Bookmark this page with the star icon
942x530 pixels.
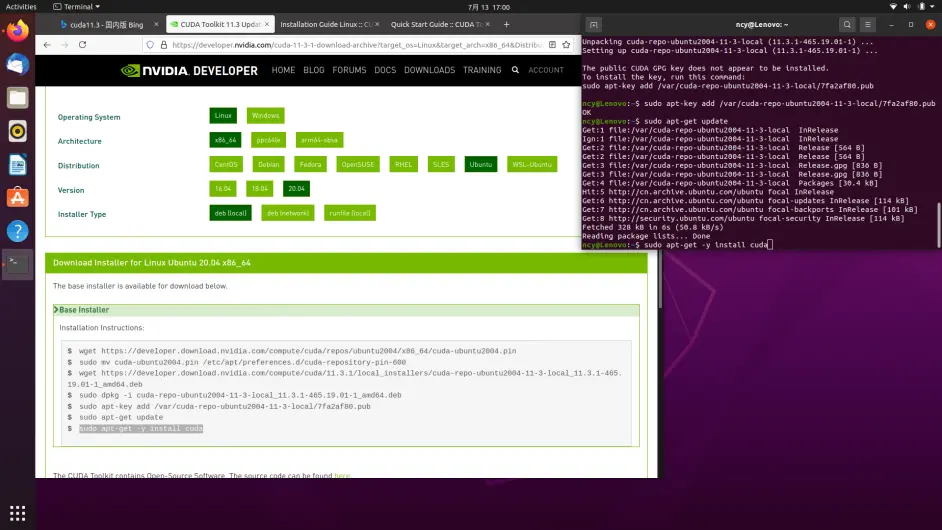[x=566, y=44]
